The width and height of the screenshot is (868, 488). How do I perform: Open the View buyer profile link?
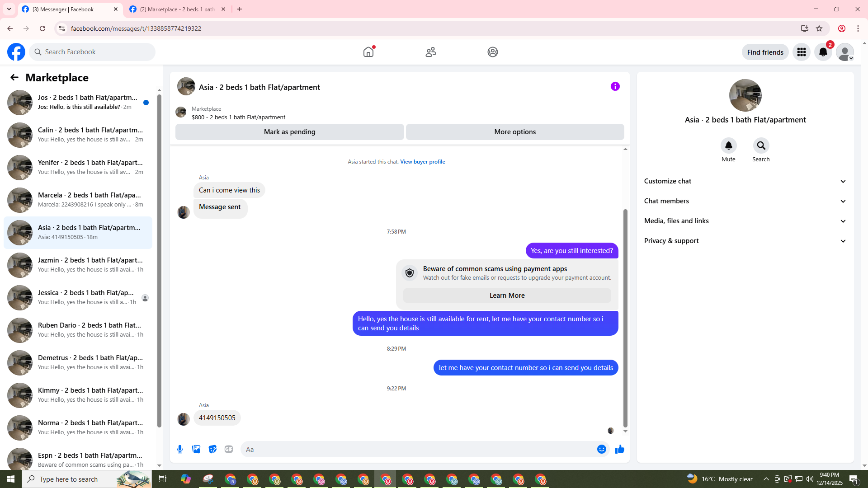coord(422,162)
